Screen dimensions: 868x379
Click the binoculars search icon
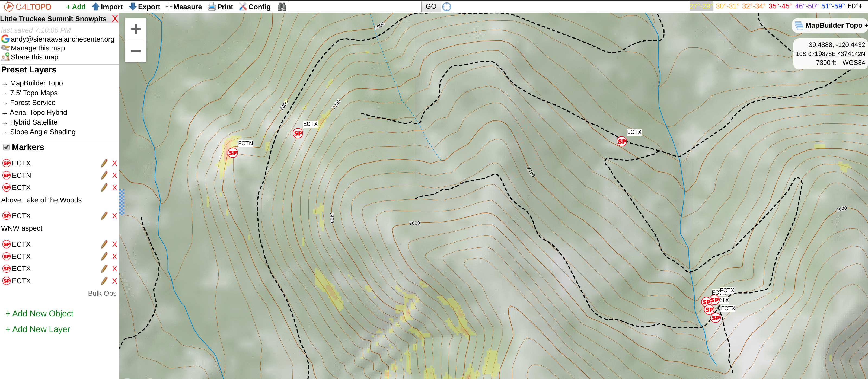coord(282,7)
